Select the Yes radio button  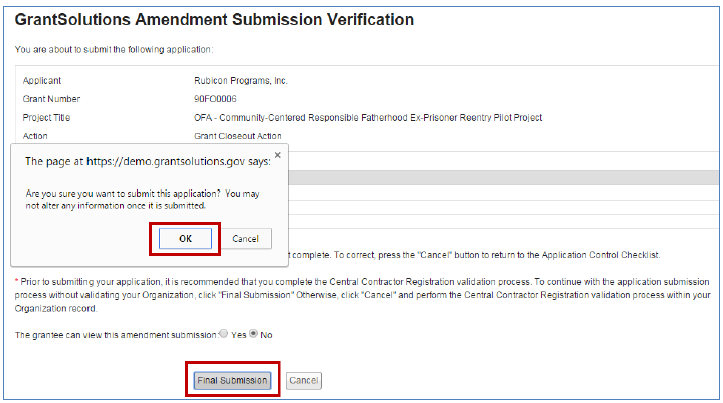click(x=223, y=334)
